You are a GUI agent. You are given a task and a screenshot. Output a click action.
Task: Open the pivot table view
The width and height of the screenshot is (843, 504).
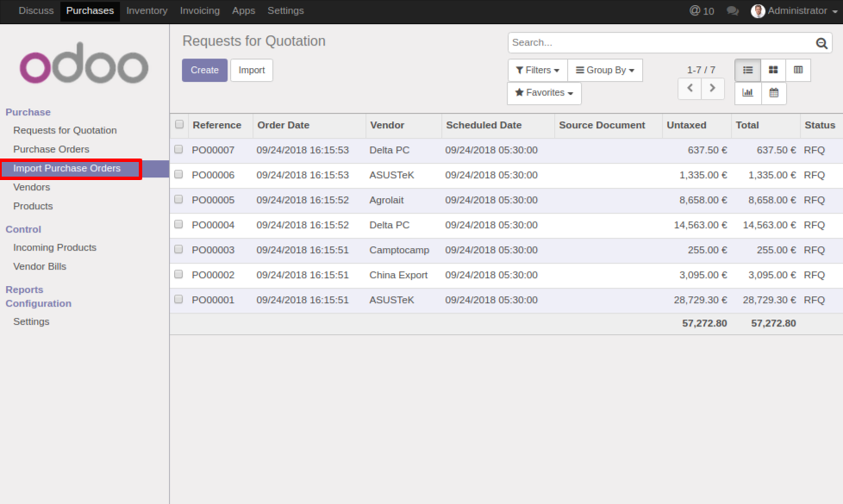[798, 70]
